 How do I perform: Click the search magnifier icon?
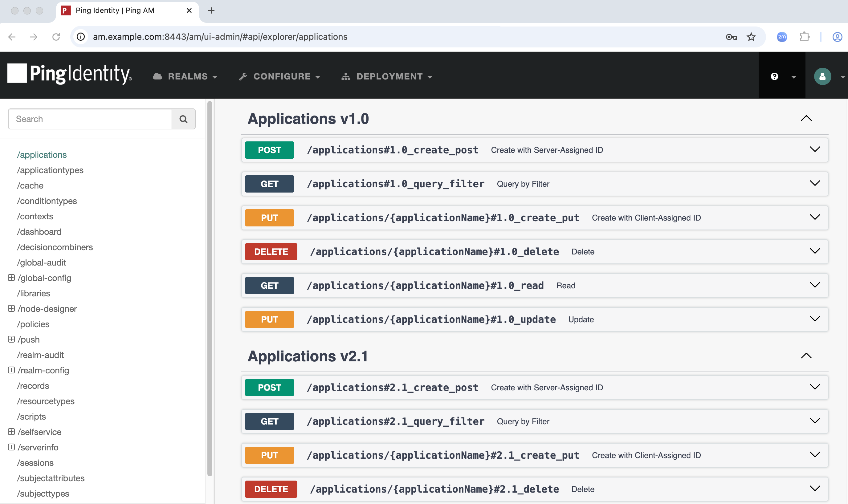tap(183, 119)
